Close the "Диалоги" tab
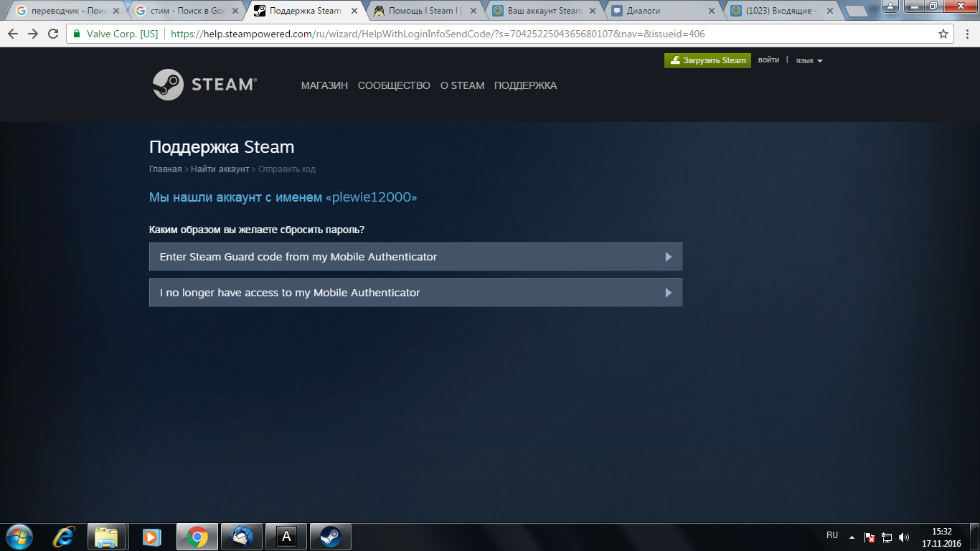Image resolution: width=980 pixels, height=551 pixels. [712, 11]
